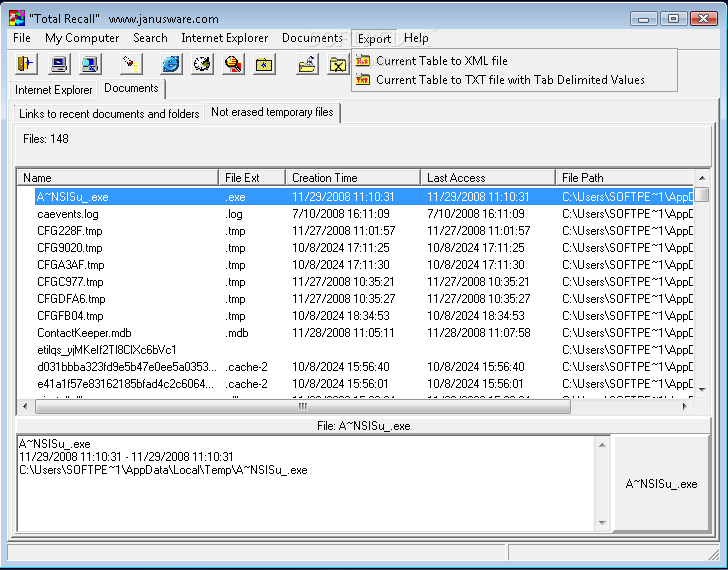Switch to Links to recent documents and folders tab
This screenshot has height=570, width=728.
tap(109, 114)
